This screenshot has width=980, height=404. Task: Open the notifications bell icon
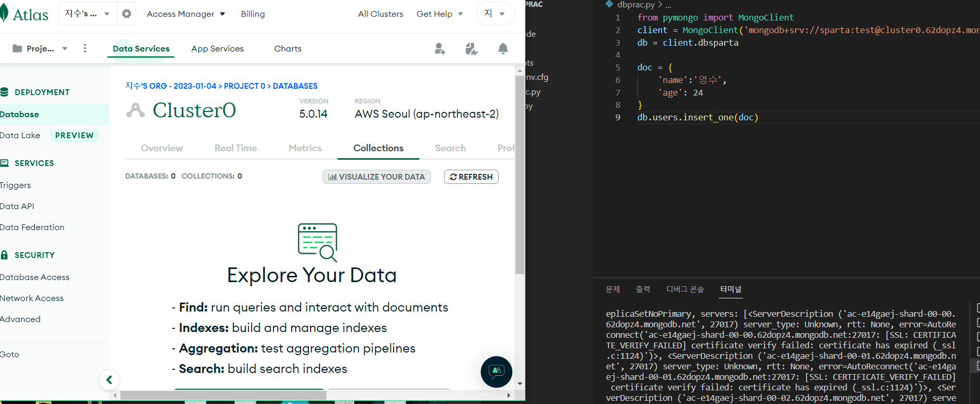click(503, 49)
